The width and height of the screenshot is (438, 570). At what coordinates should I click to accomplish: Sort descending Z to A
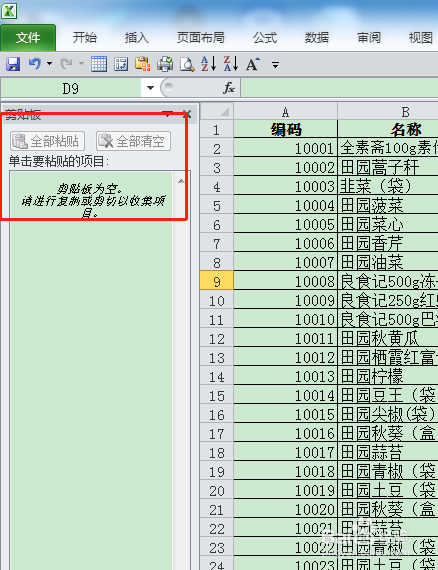tap(231, 64)
